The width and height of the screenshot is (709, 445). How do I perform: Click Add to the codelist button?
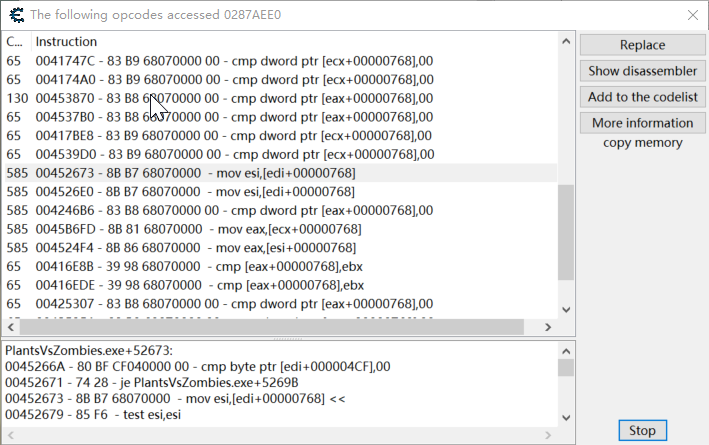[x=642, y=97]
